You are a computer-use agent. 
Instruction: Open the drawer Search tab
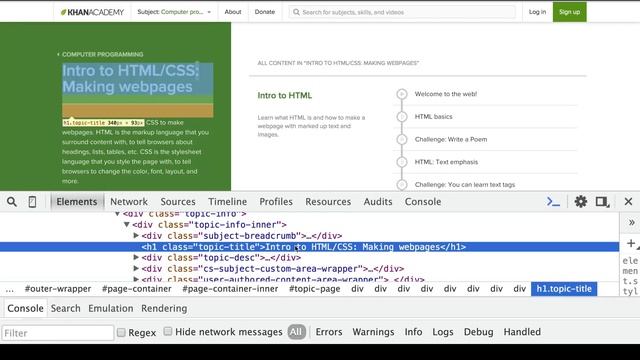(x=66, y=309)
